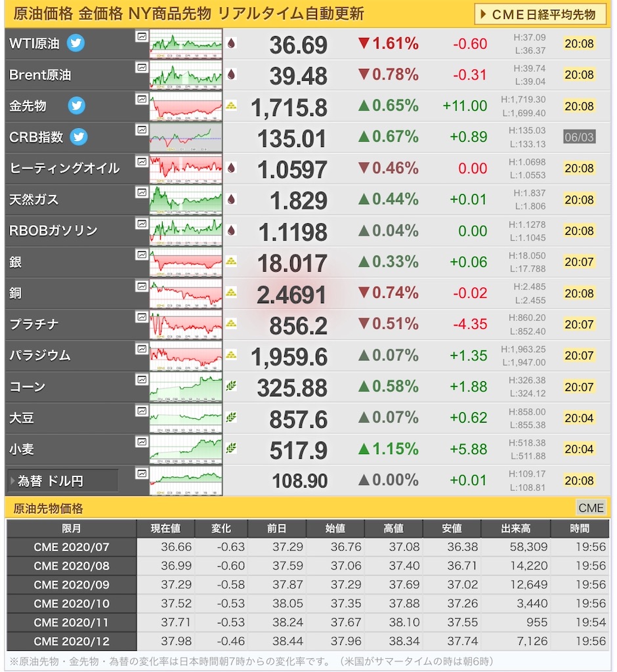Open the WTI原油 mini chart thumbnail
This screenshot has height=672, width=617.
(186, 43)
